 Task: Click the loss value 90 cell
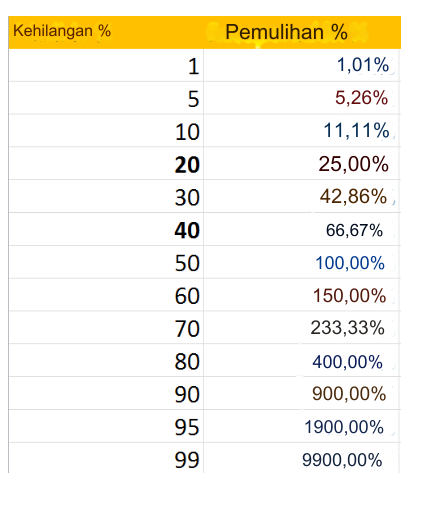click(106, 393)
